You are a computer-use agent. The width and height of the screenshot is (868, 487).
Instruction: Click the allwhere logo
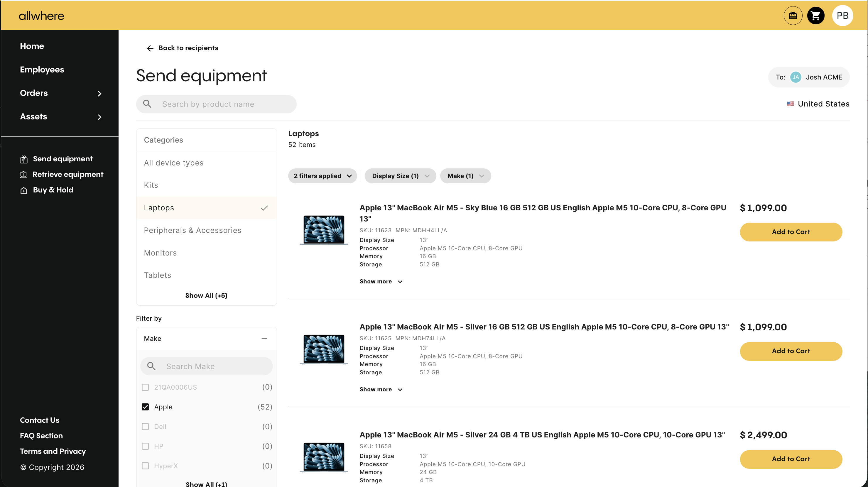(x=41, y=16)
